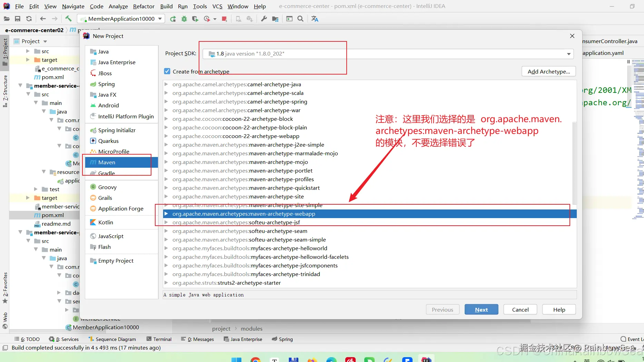Open the File menu

tap(19, 6)
